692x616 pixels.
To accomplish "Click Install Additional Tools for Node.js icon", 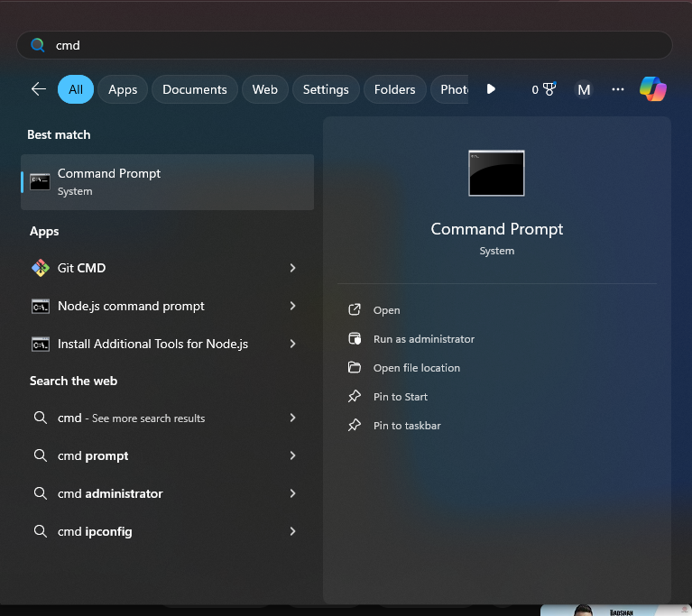I will click(x=41, y=345).
